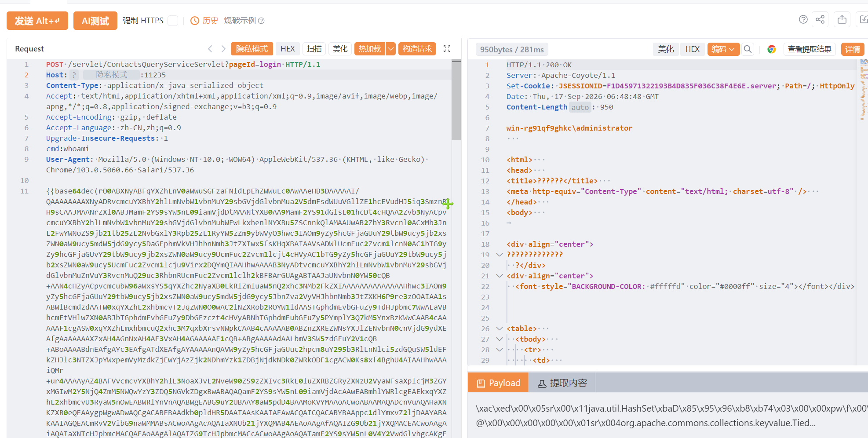Open the 爆破示例 link

pos(240,21)
